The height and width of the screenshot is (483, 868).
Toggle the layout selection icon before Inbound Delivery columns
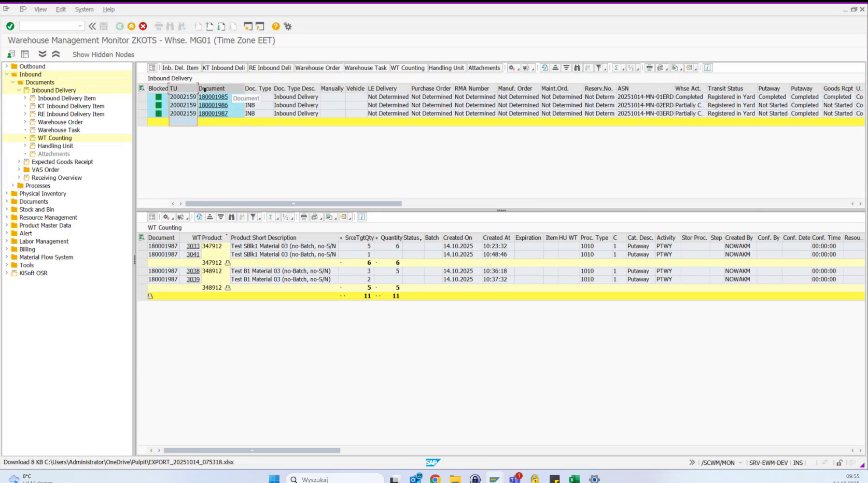pyautogui.click(x=152, y=67)
